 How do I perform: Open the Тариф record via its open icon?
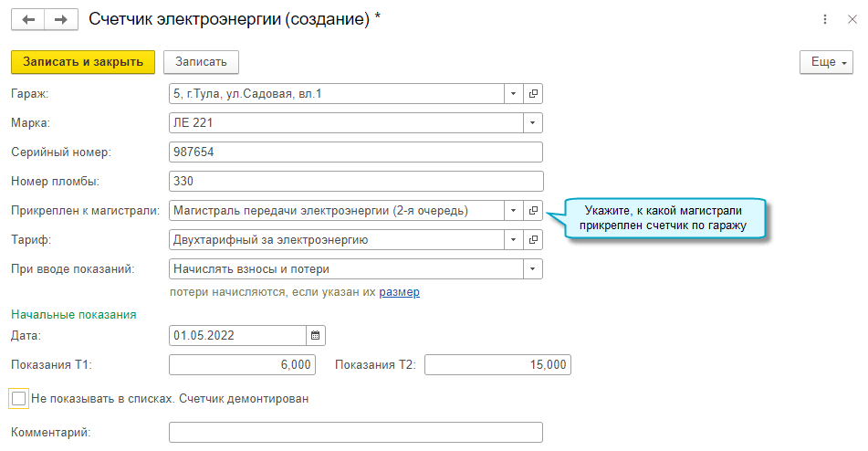pyautogui.click(x=534, y=240)
